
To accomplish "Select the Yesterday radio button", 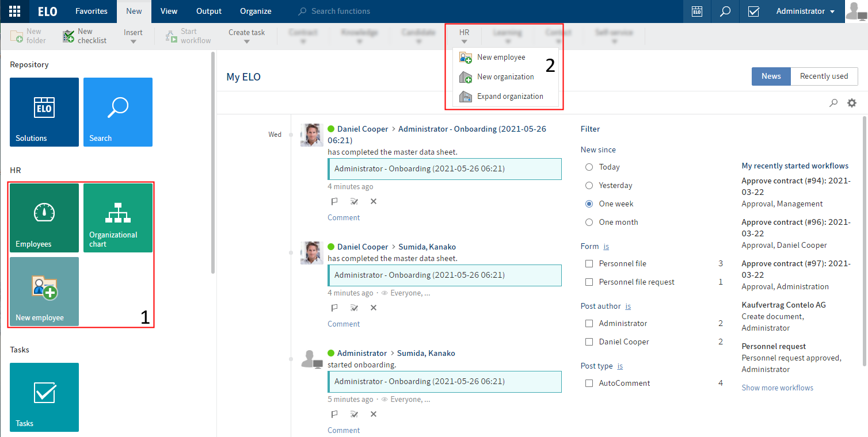I will [589, 185].
